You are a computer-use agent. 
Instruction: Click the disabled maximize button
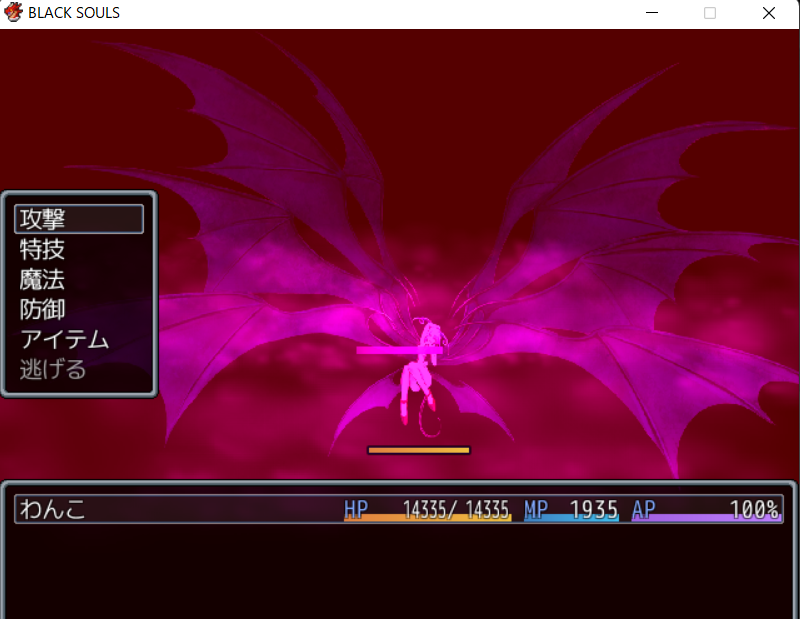(x=710, y=13)
